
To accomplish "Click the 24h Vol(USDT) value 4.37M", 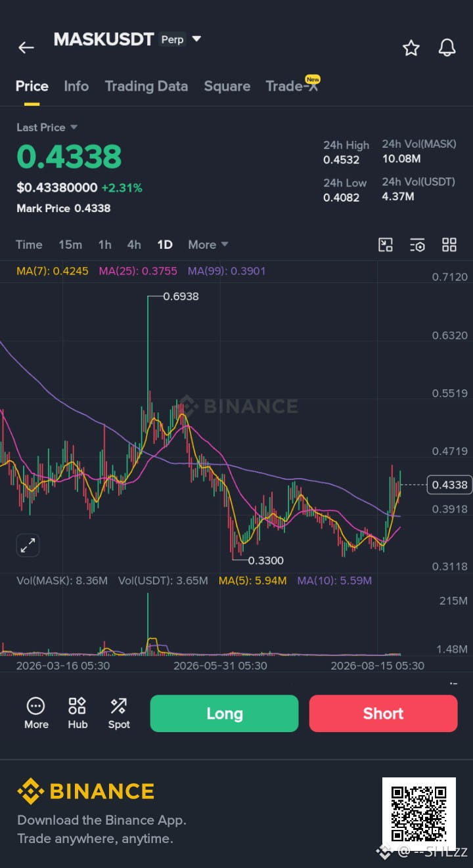I will tap(398, 196).
